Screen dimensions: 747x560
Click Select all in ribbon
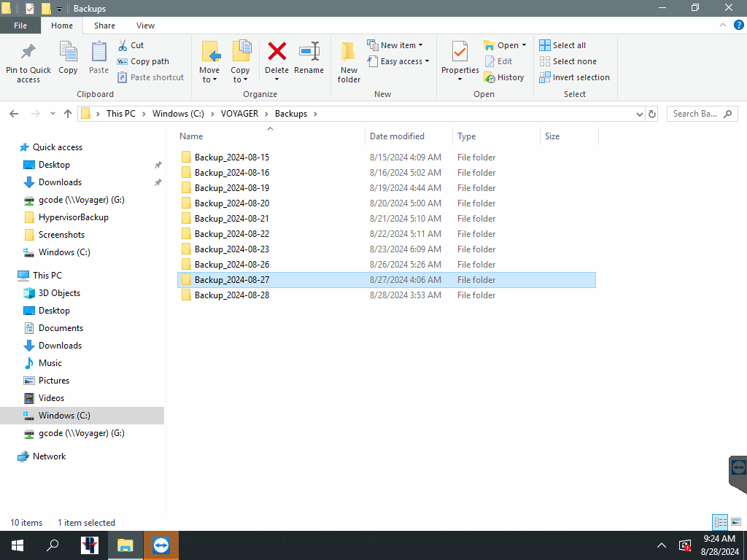(x=562, y=45)
